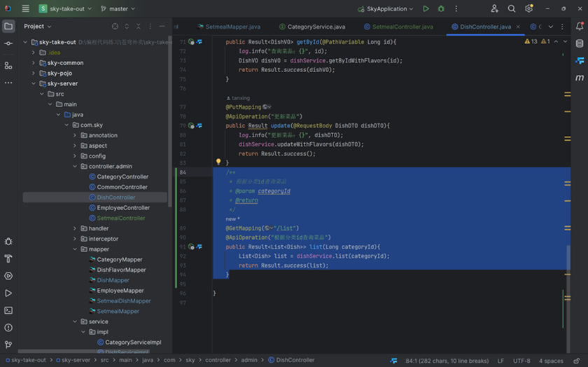The width and height of the screenshot is (588, 367).
Task: Open Search Everywhere magnifier
Action: tap(512, 8)
